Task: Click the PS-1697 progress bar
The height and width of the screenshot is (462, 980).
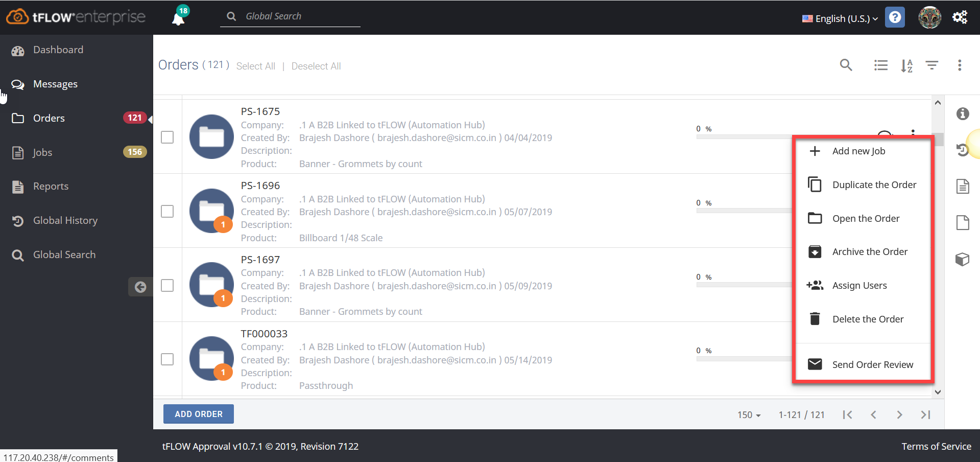Action: (744, 285)
